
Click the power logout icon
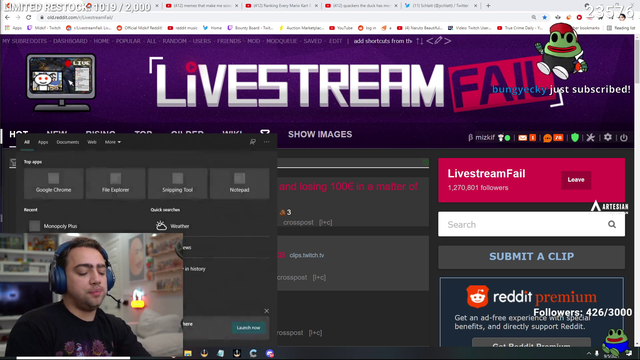coord(624,138)
